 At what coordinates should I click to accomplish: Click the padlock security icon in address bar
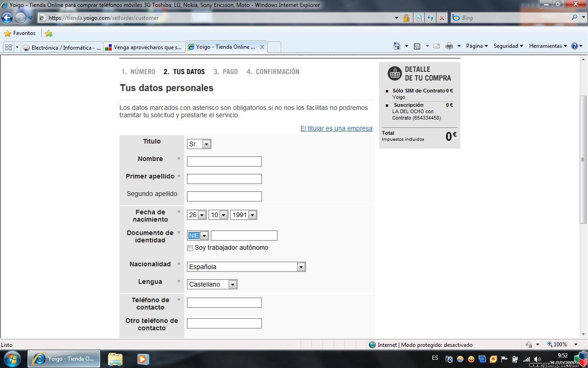[406, 18]
